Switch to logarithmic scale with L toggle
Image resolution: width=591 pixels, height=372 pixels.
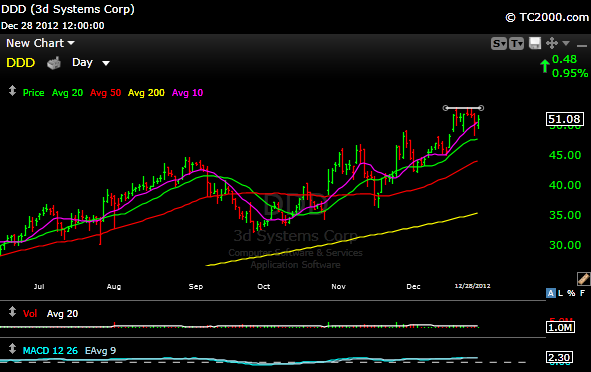pos(560,293)
